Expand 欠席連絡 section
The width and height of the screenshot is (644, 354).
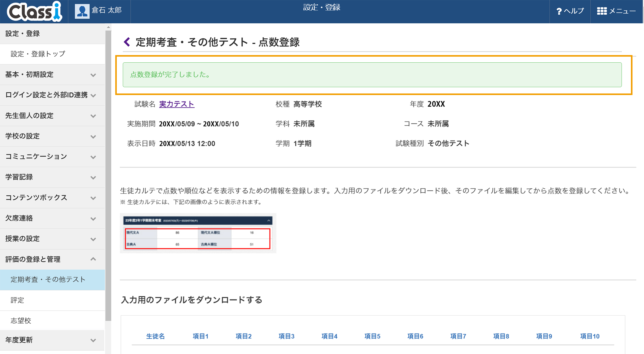(x=52, y=218)
